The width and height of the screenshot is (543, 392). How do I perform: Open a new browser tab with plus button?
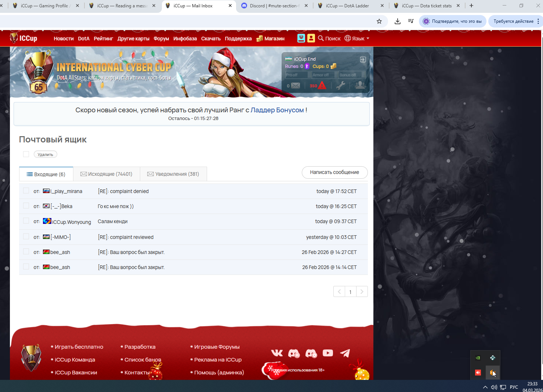coord(471,6)
